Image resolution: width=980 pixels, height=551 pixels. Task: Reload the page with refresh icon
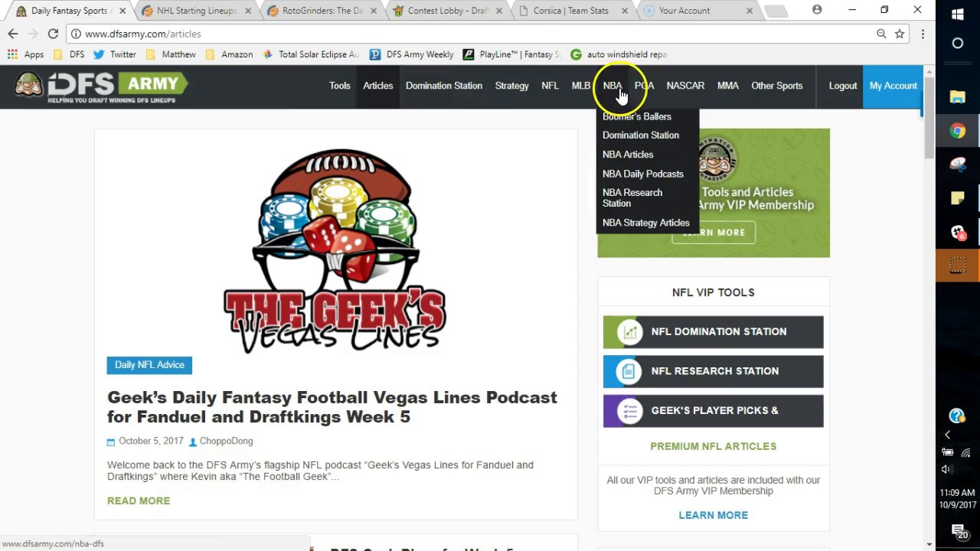[x=53, y=34]
